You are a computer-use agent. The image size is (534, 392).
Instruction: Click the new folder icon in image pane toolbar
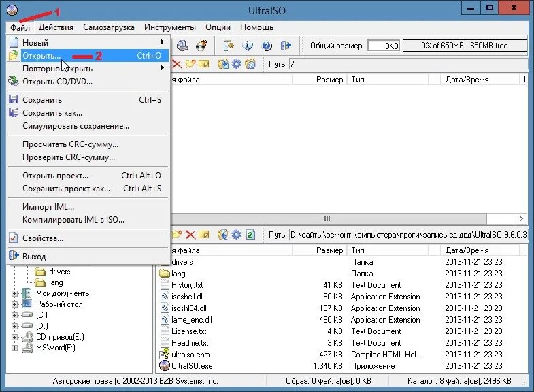point(190,64)
